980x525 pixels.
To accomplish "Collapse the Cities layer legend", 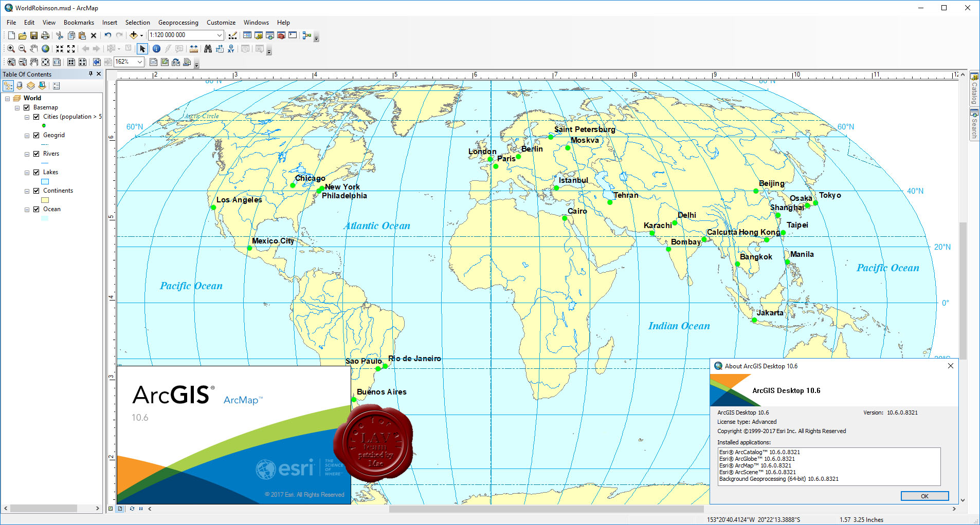I will [x=27, y=117].
